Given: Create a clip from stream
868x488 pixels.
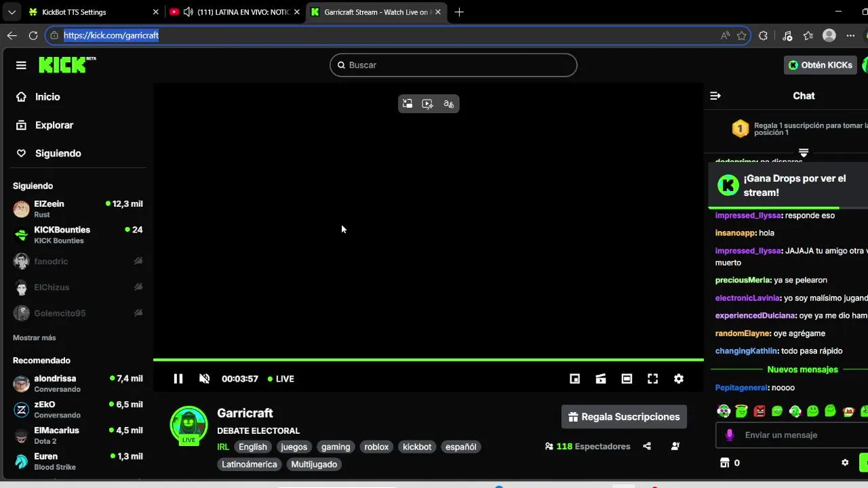Looking at the screenshot, I should coord(601,379).
